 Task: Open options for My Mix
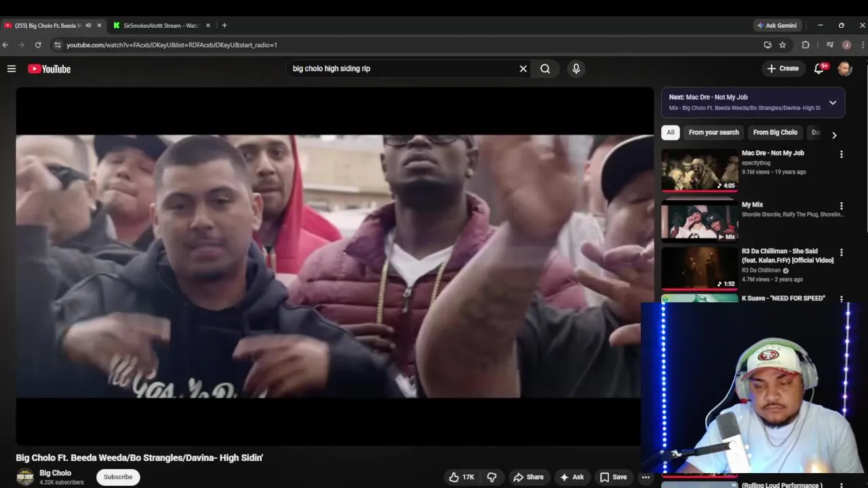coord(842,206)
